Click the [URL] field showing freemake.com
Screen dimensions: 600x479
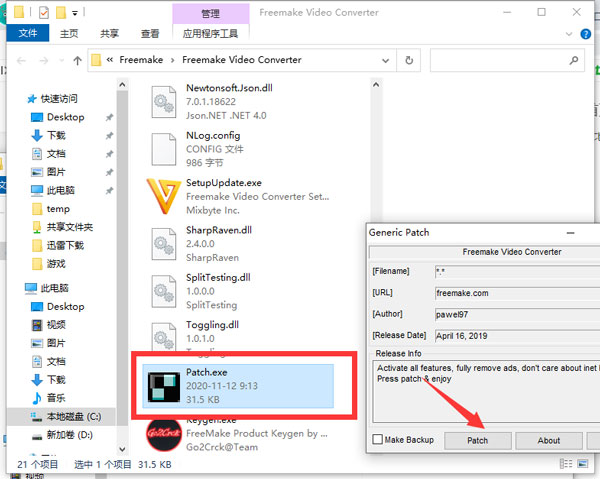[x=517, y=293]
